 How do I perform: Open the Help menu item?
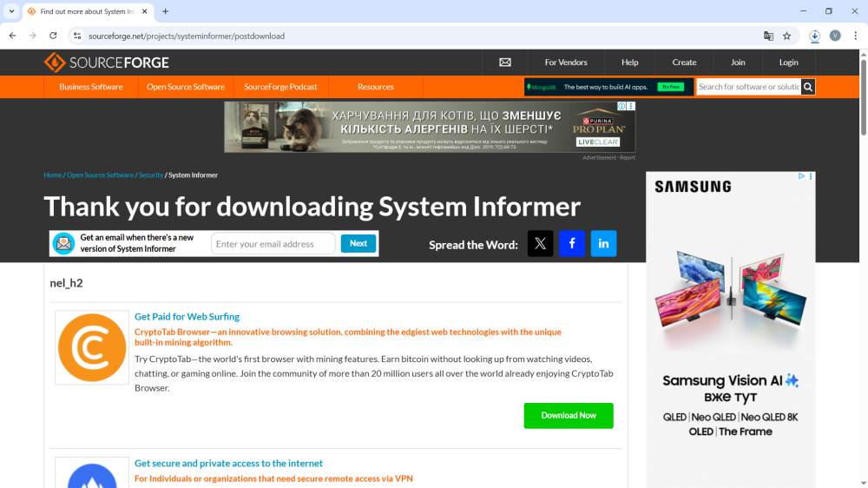629,63
